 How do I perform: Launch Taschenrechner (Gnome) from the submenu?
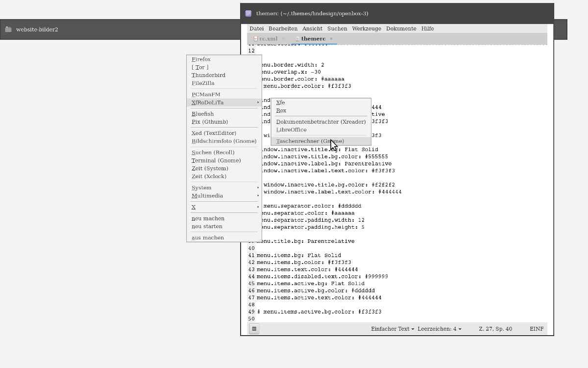(x=310, y=141)
